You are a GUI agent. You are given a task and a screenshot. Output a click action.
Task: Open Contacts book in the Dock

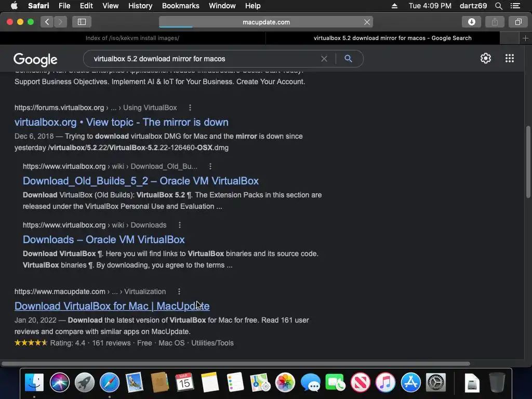point(159,382)
